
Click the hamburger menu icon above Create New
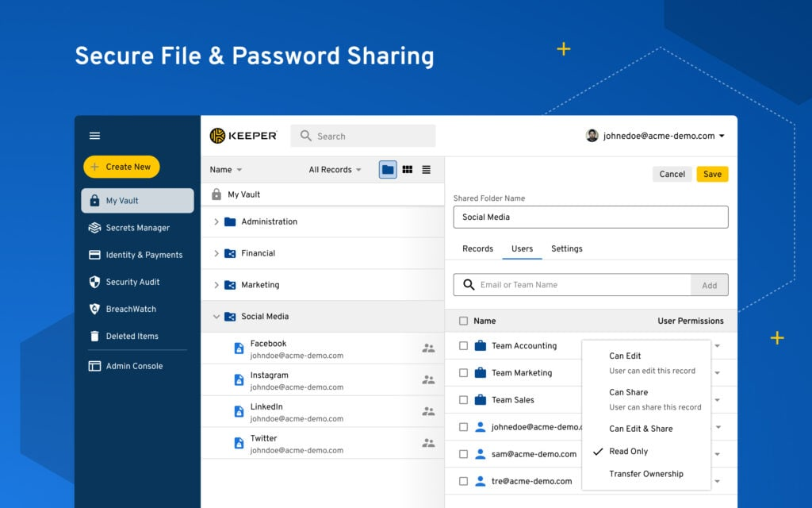pos(94,136)
